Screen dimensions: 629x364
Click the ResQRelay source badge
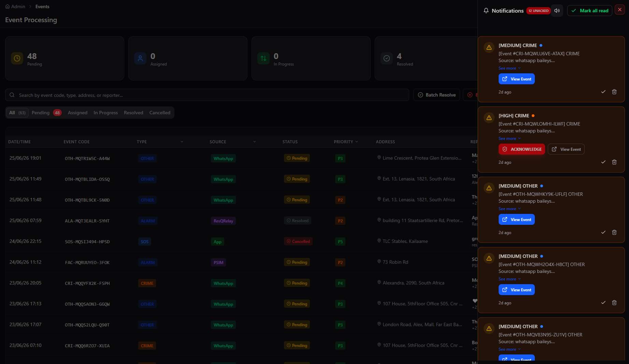point(223,221)
